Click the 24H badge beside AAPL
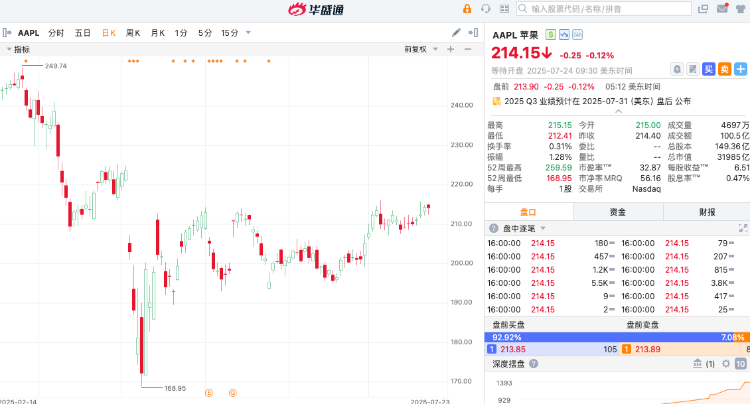This screenshot has height=404, width=750. [577, 34]
